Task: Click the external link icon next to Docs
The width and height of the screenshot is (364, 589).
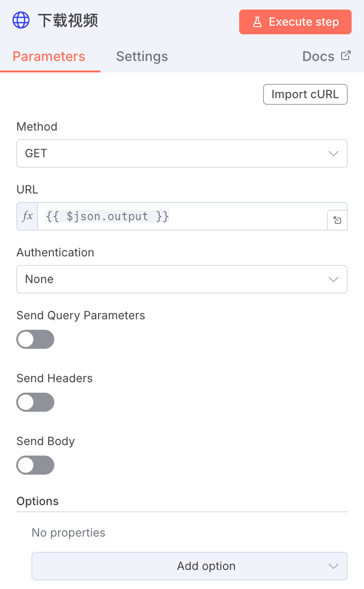Action: [x=346, y=56]
